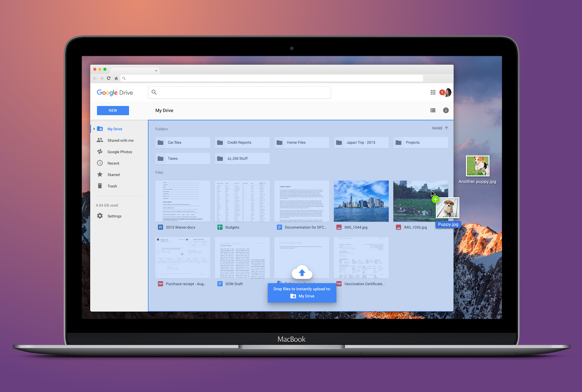Open the Japan Trip - 2015 folder
The width and height of the screenshot is (582, 392).
[x=361, y=142]
